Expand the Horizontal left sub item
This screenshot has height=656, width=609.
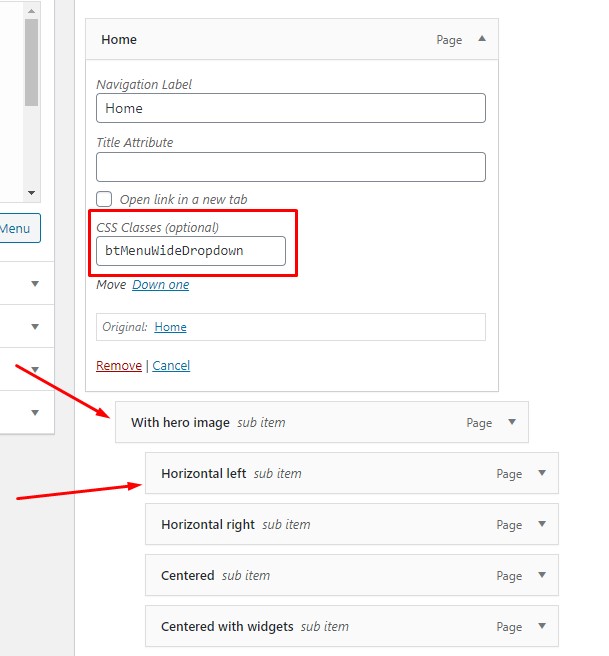click(x=542, y=473)
